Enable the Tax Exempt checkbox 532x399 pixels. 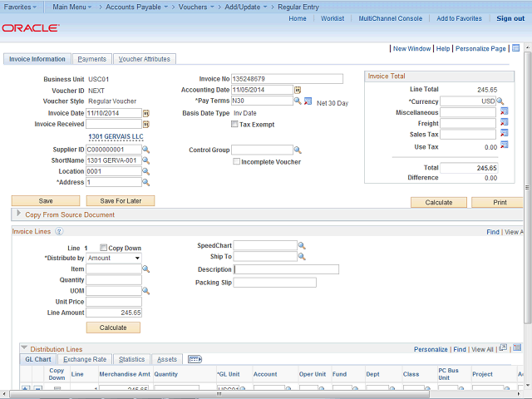(235, 124)
